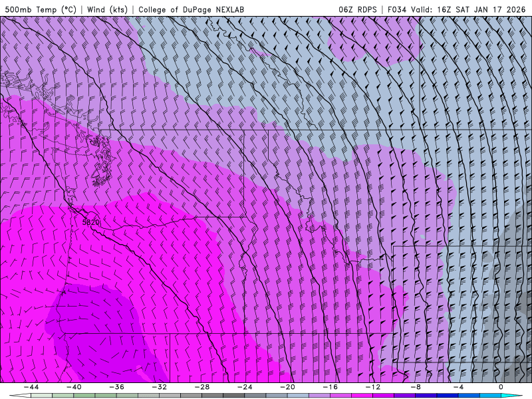Screen dimensions: 532x399
Task: Click the "College of DuPage NEXLAB" text
Action: [x=191, y=9]
